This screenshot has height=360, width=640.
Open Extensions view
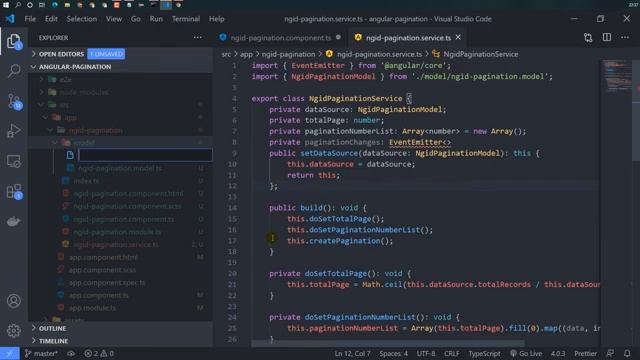[14, 191]
